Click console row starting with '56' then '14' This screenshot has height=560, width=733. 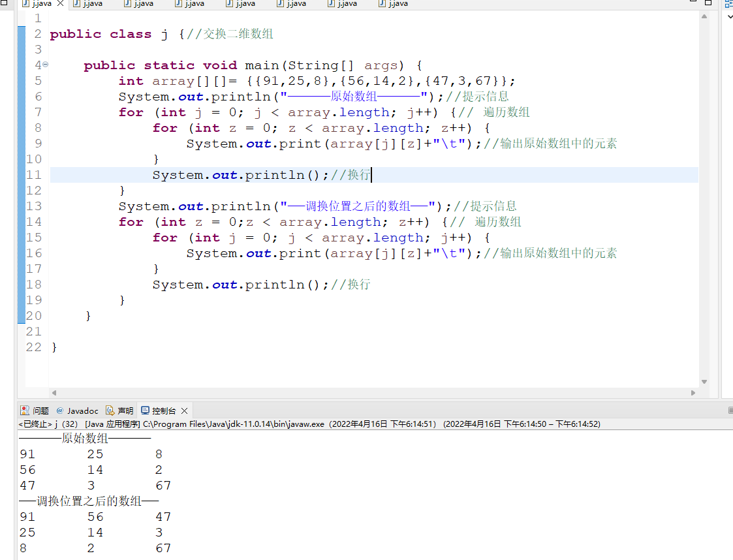pyautogui.click(x=91, y=470)
